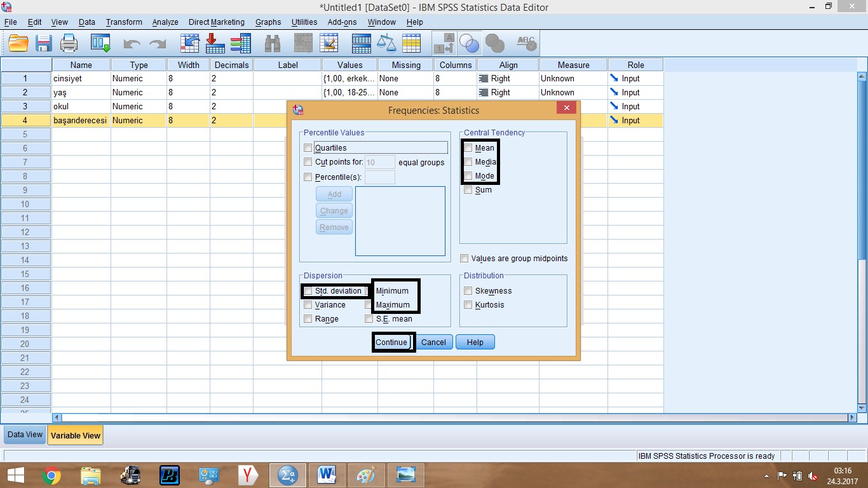Viewport: 868px width, 488px height.
Task: Open File Explorer from the taskbar
Action: pyautogui.click(x=90, y=475)
